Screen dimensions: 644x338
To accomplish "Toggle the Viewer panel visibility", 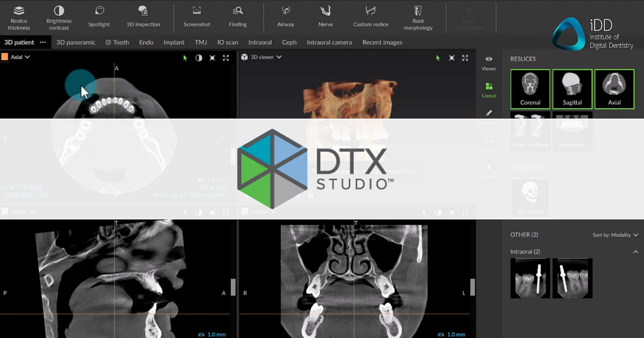I will (x=488, y=62).
